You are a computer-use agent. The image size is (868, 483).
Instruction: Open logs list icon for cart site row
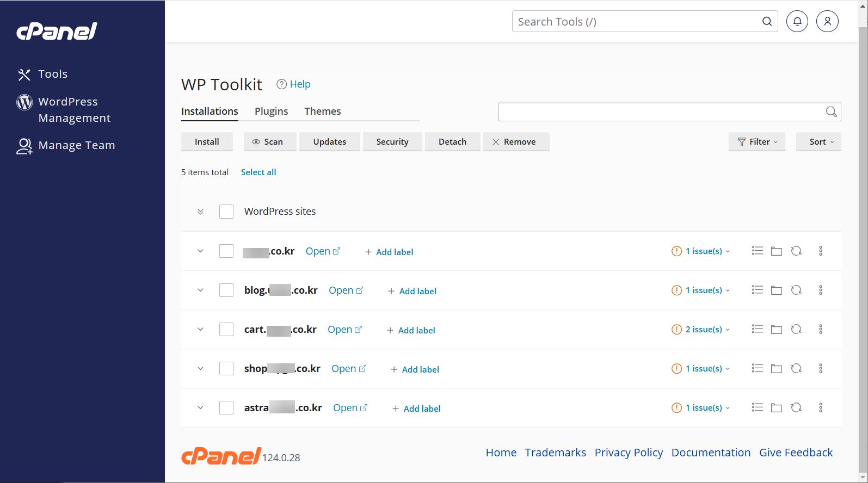pyautogui.click(x=757, y=329)
